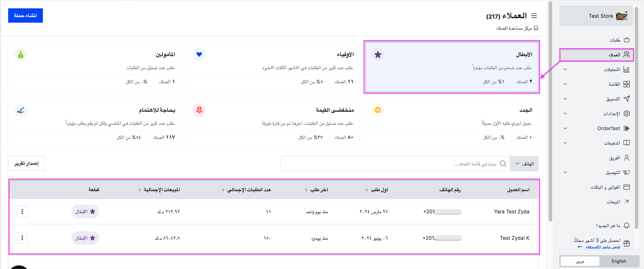Click the blue انشاء حملة button
The width and height of the screenshot is (644, 269).
coord(26,16)
